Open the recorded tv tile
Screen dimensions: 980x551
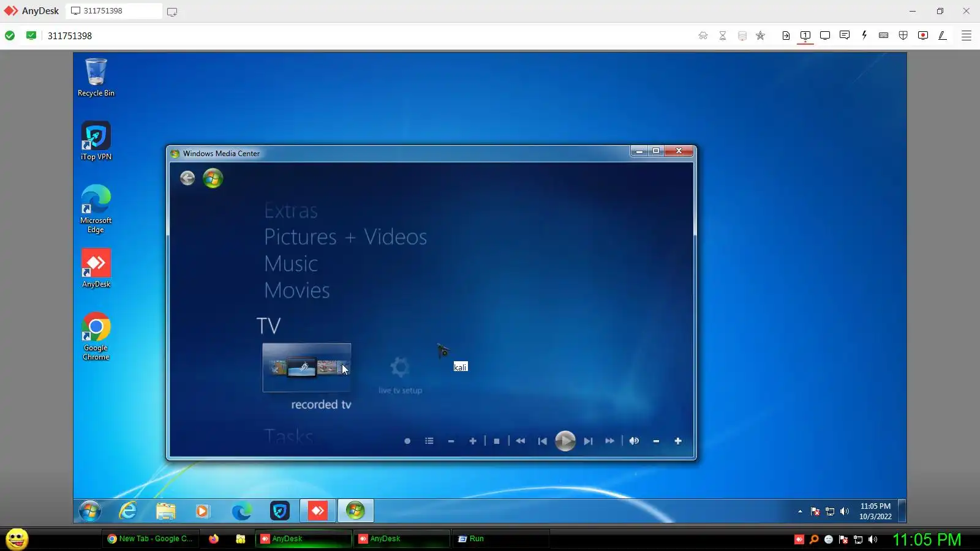point(307,367)
